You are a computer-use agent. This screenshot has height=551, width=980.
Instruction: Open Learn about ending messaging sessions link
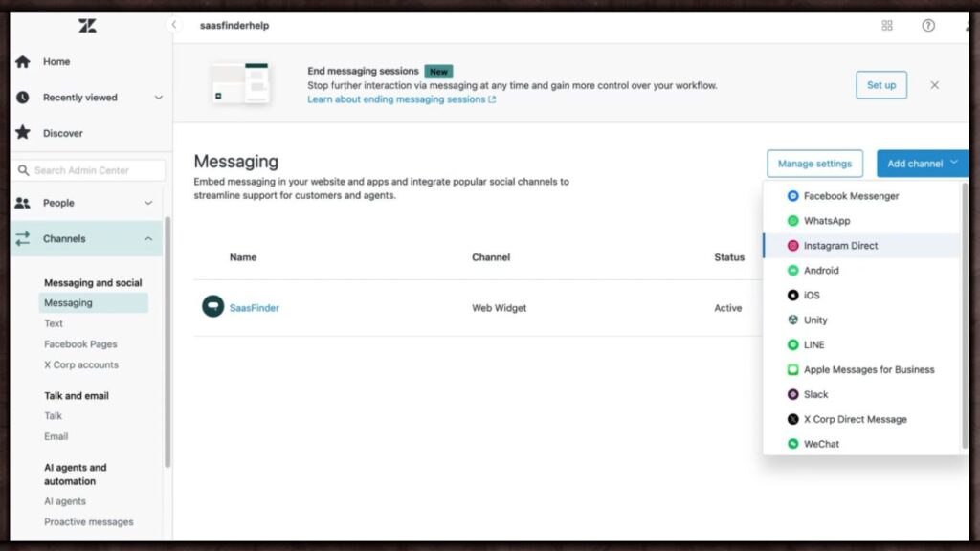tap(396, 99)
